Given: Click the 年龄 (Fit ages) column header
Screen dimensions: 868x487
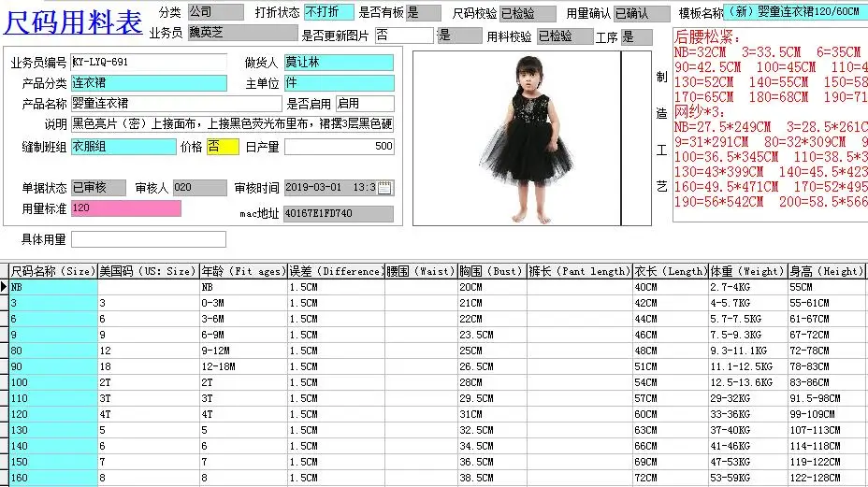Looking at the screenshot, I should coord(243,271).
